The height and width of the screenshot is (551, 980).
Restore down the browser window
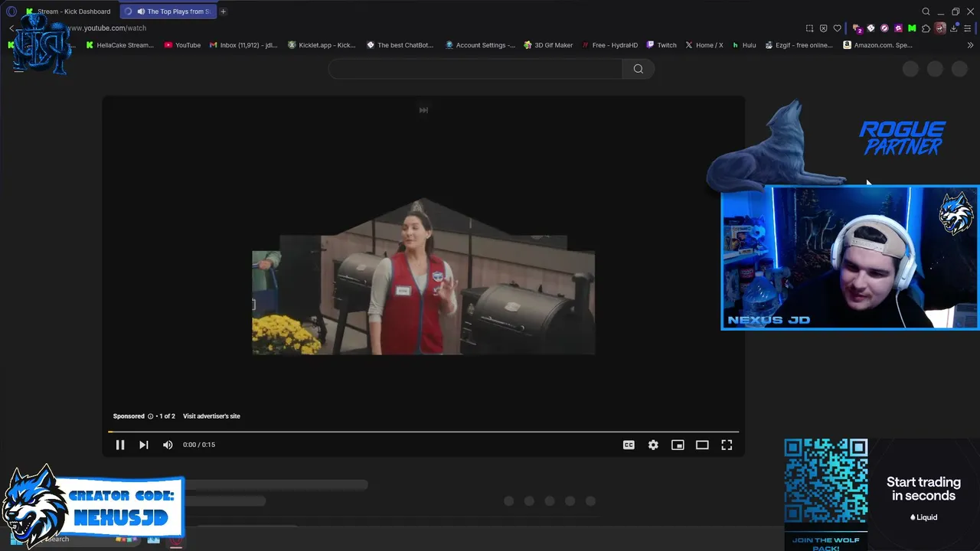[955, 11]
